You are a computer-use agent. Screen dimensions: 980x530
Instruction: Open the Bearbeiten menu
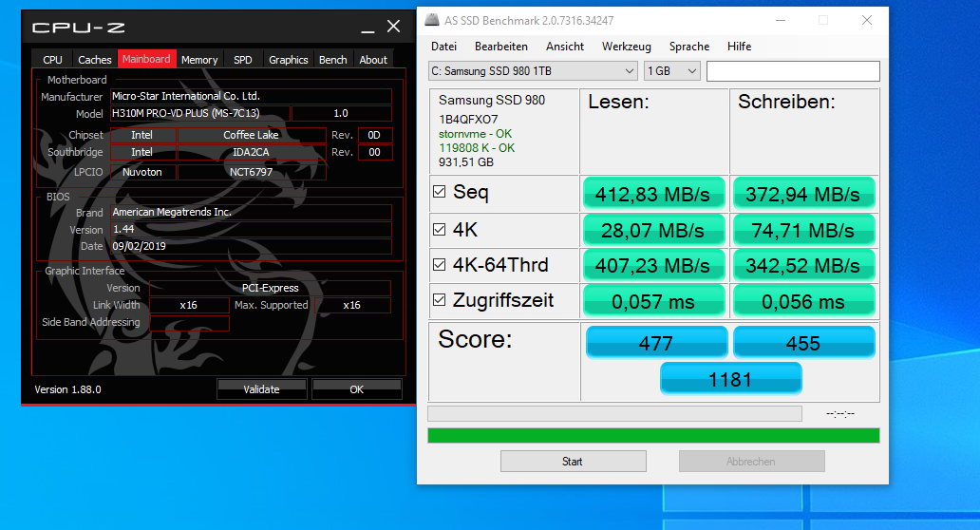(500, 47)
